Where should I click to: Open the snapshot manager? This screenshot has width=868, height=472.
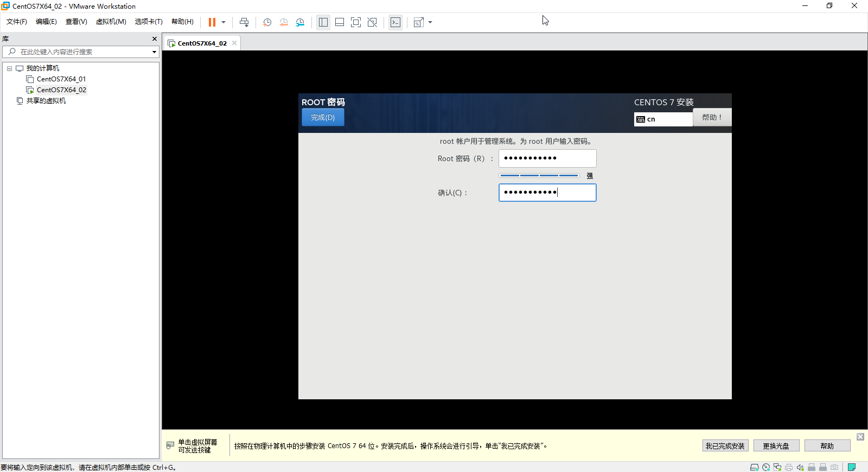pos(300,22)
